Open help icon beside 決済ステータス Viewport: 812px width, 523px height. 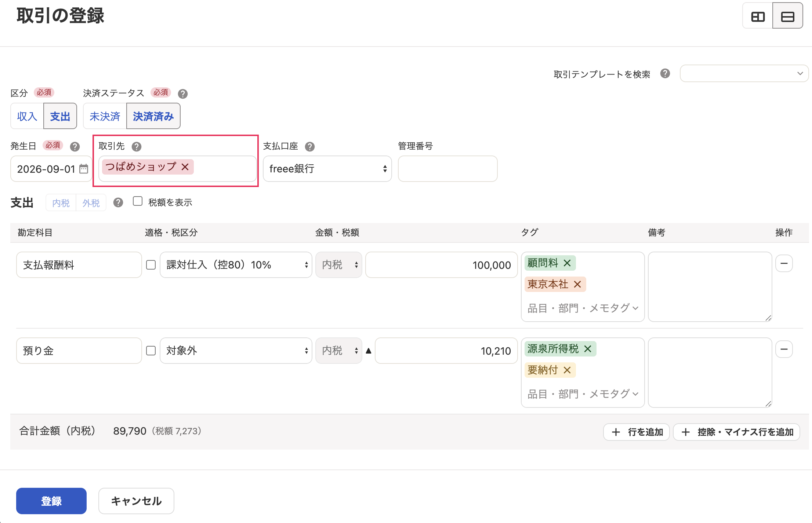183,94
